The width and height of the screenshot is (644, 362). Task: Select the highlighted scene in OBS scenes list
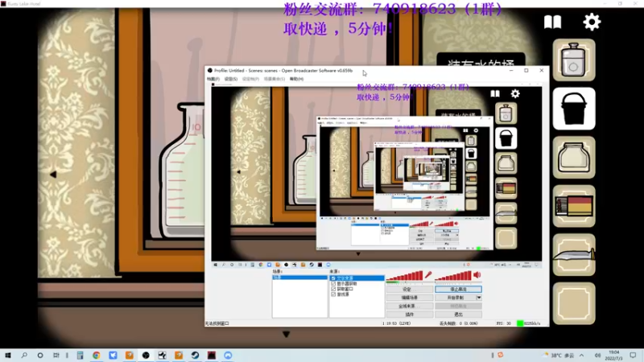pyautogui.click(x=299, y=278)
